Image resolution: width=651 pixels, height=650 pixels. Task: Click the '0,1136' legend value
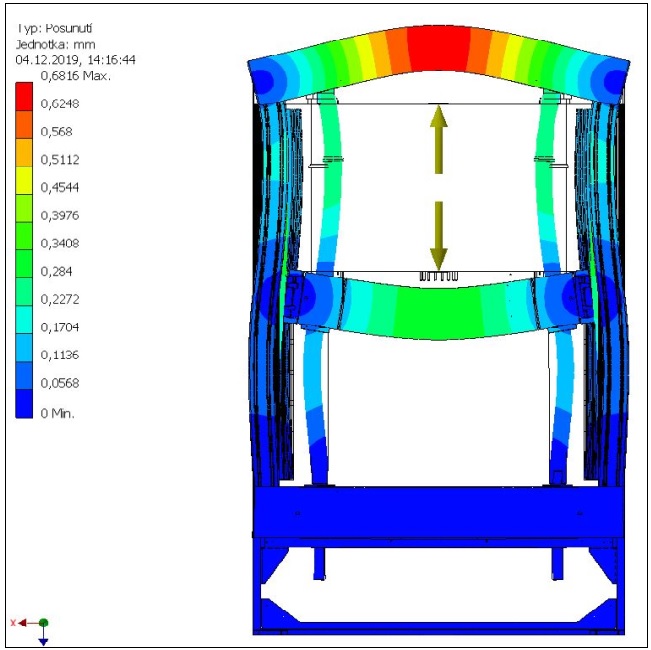(x=60, y=355)
